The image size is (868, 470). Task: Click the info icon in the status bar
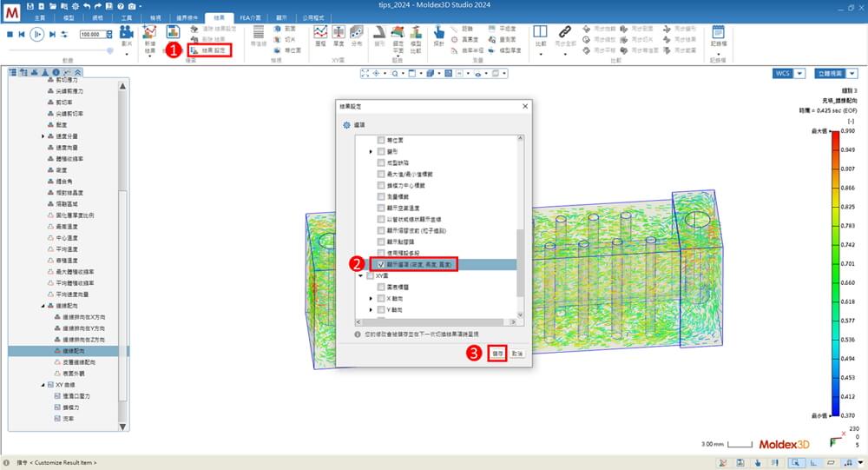click(x=7, y=462)
